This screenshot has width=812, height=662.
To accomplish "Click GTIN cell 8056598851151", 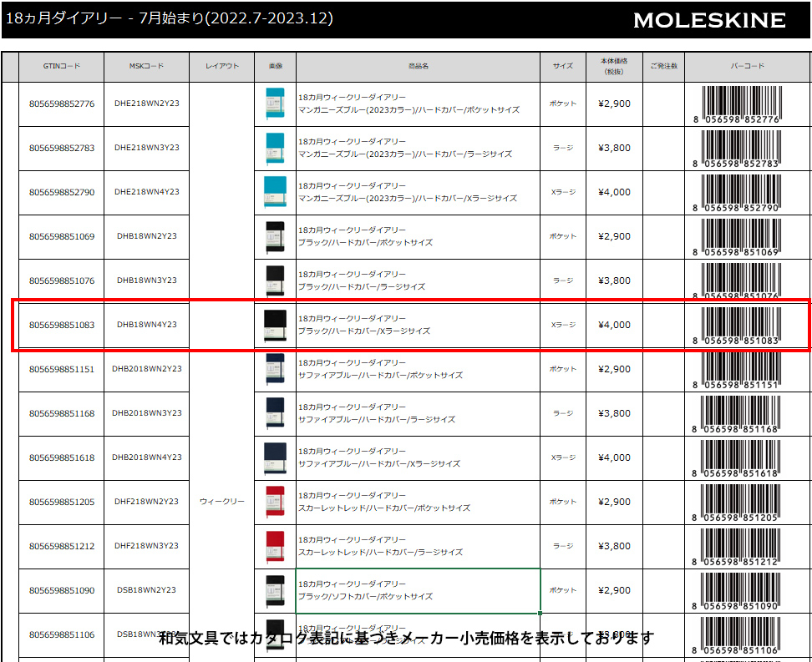I will 62,369.
